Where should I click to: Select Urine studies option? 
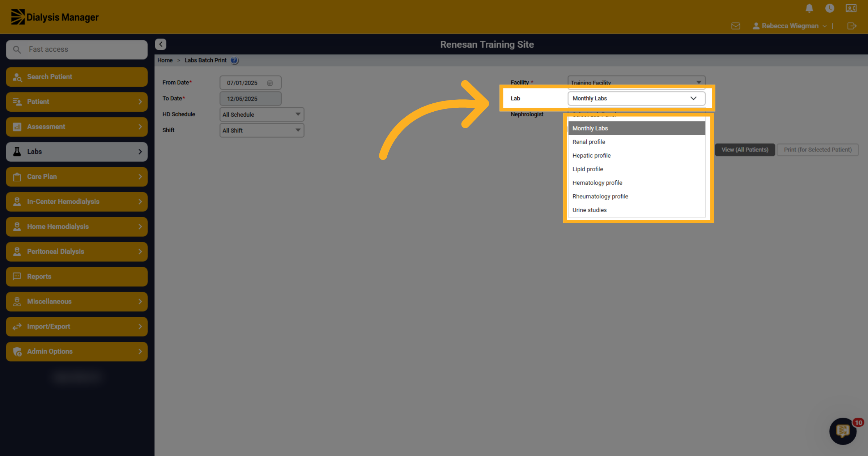tap(637, 210)
